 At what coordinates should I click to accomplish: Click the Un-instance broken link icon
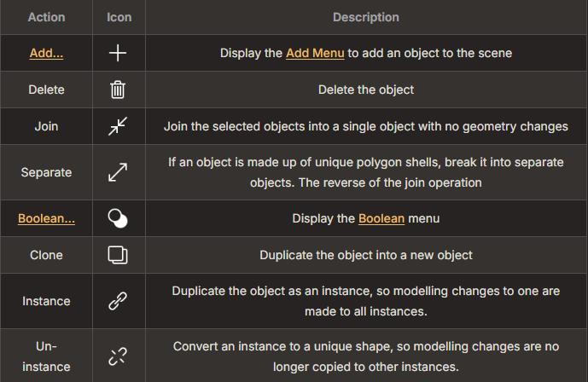pos(118,356)
